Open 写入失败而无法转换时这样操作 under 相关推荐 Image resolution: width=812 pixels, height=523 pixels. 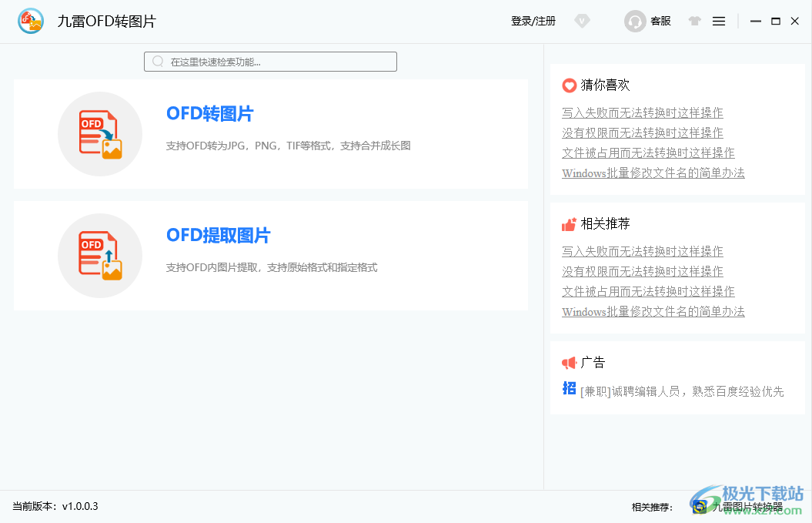(642, 251)
